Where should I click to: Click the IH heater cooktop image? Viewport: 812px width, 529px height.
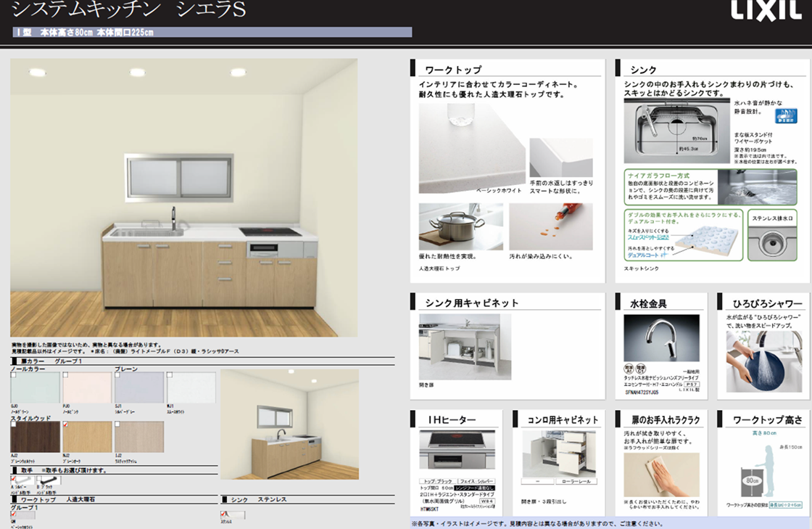pyautogui.click(x=456, y=450)
